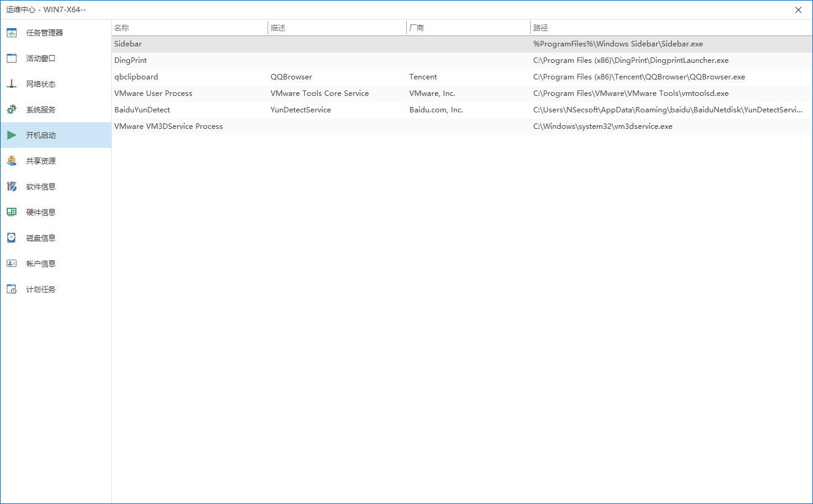View the 磁盘信息 page

coord(56,238)
